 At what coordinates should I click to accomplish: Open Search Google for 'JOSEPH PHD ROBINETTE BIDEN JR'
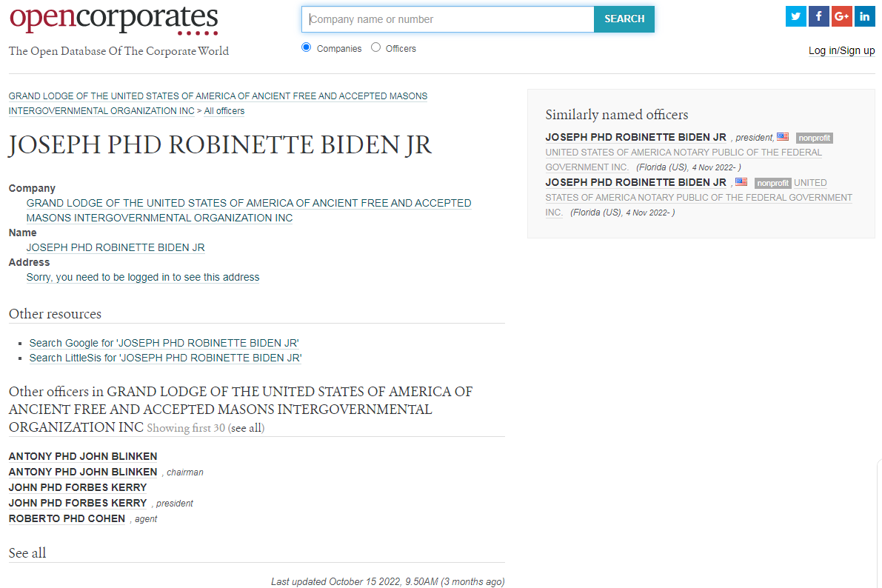point(164,343)
